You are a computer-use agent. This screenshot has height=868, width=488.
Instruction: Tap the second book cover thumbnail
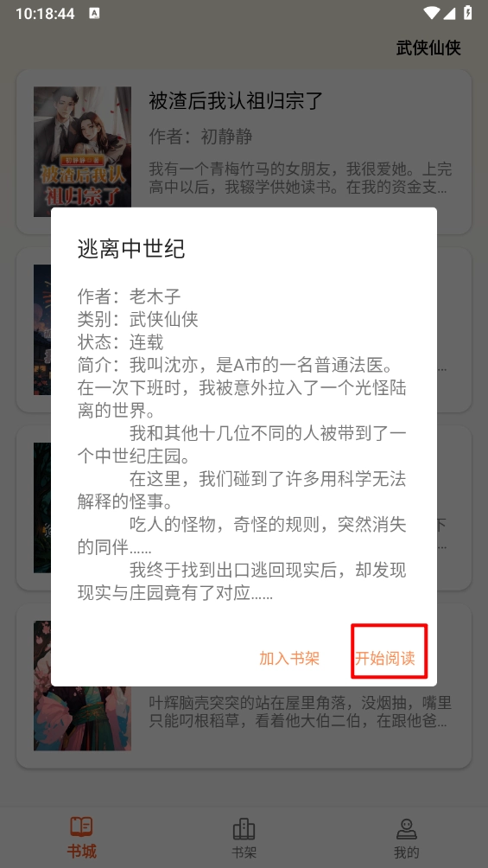(42, 329)
